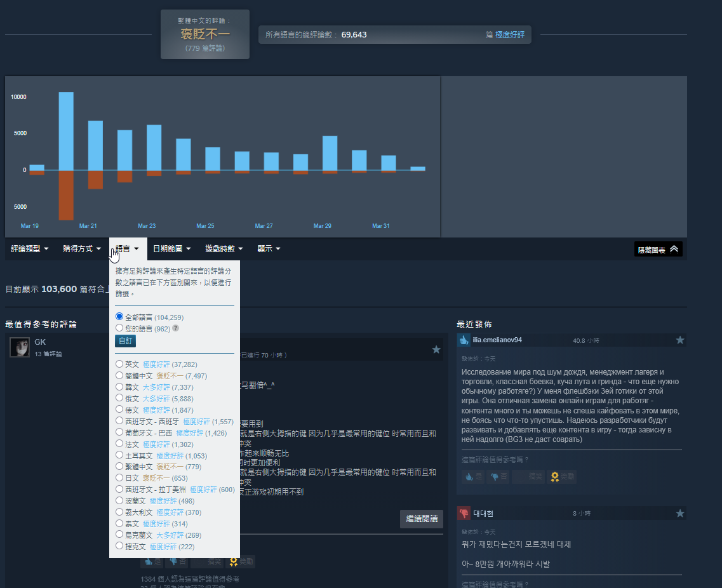
Task: Click the 繼續閱讀 button to read more
Action: click(421, 519)
